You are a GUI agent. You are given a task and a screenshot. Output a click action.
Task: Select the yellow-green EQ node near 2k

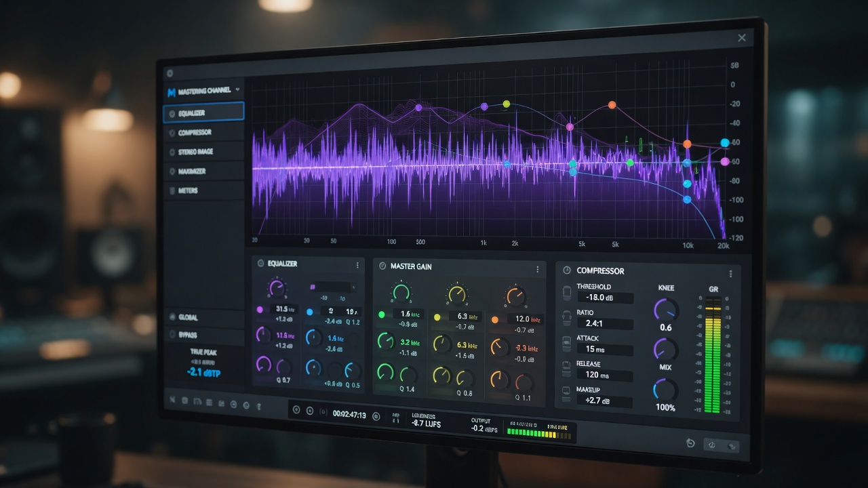click(506, 104)
